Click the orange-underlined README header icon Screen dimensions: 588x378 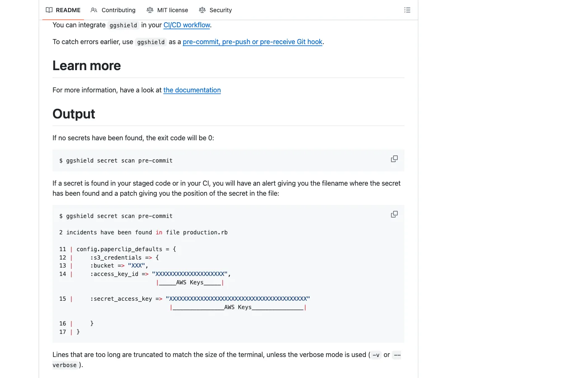click(x=49, y=10)
